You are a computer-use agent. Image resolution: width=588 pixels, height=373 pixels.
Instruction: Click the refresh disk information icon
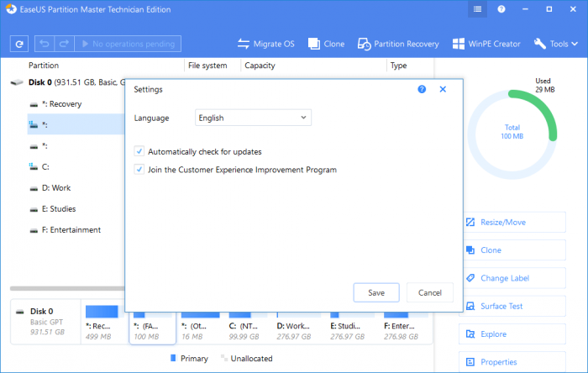coord(19,44)
